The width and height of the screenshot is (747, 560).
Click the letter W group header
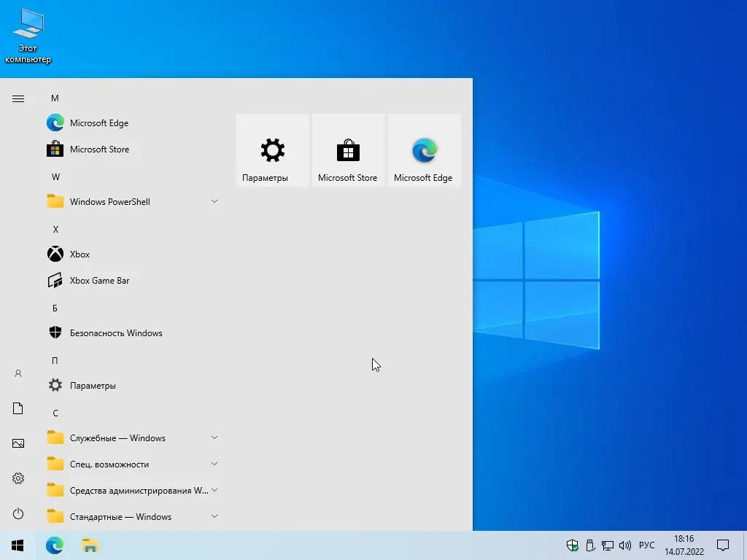[x=55, y=176]
